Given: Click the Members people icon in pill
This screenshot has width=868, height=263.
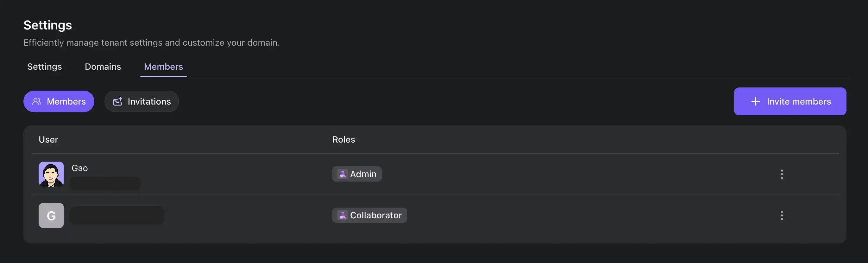Looking at the screenshot, I should pyautogui.click(x=37, y=101).
